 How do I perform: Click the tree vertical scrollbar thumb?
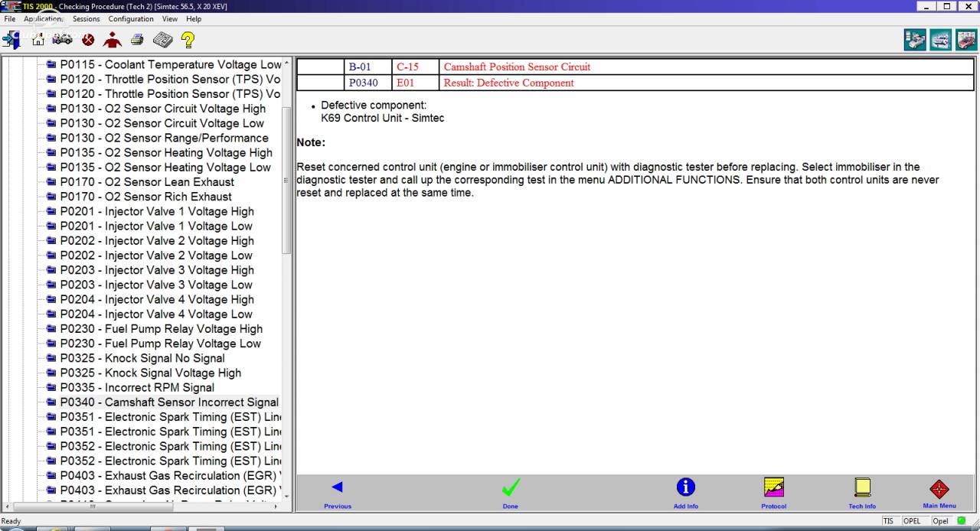tap(287, 180)
